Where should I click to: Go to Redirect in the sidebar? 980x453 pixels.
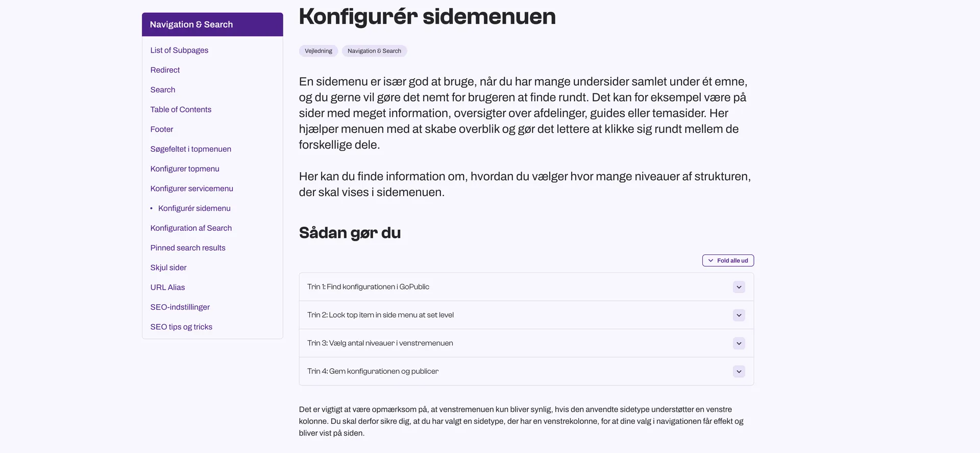[165, 70]
